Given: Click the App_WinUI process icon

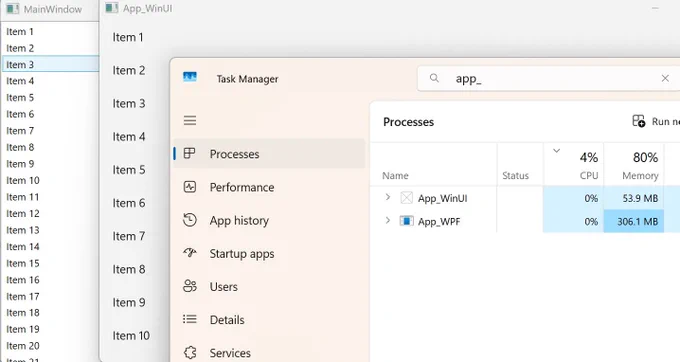Looking at the screenshot, I should click(x=406, y=198).
